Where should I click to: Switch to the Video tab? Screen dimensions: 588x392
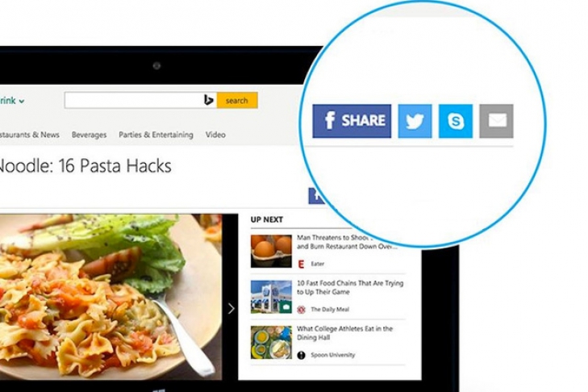[x=215, y=135]
